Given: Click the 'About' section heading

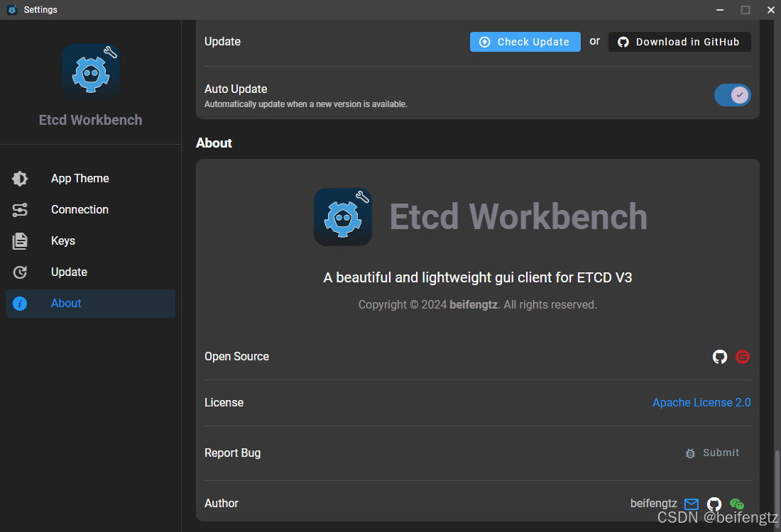Looking at the screenshot, I should coord(214,143).
